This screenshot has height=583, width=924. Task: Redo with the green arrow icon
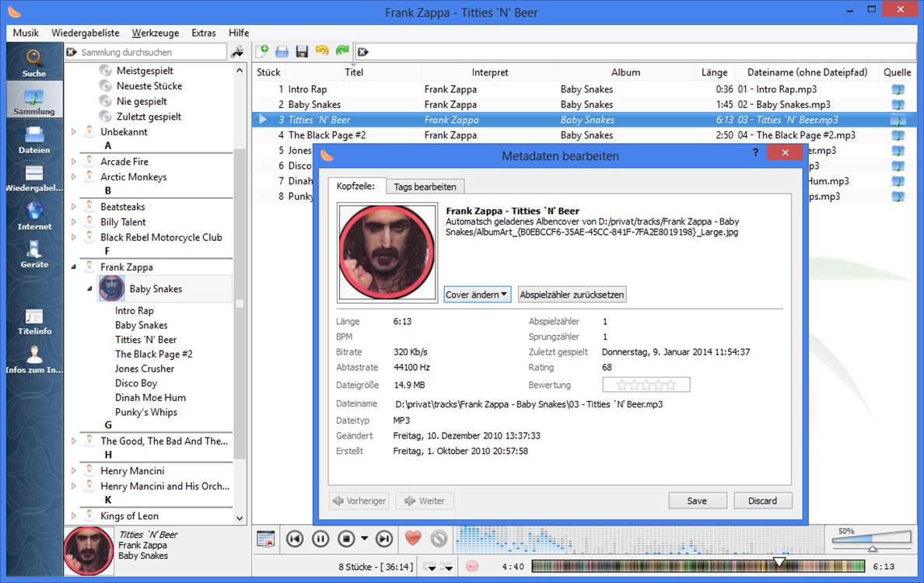click(341, 52)
